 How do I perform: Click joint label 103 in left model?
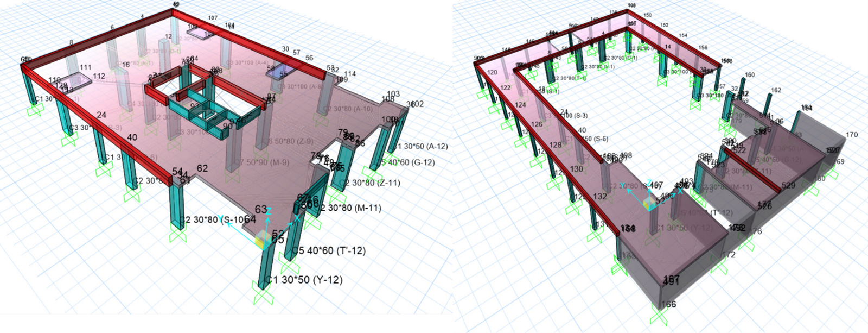point(393,94)
